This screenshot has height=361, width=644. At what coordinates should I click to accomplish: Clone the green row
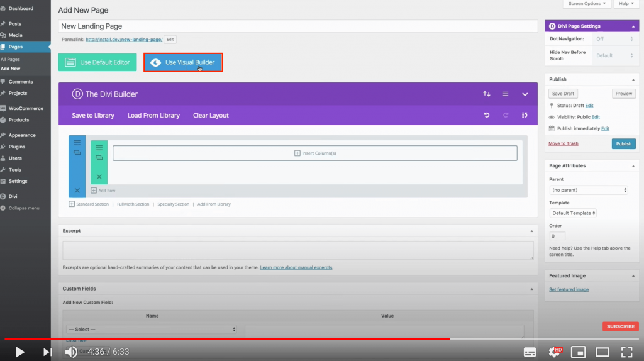pos(99,157)
